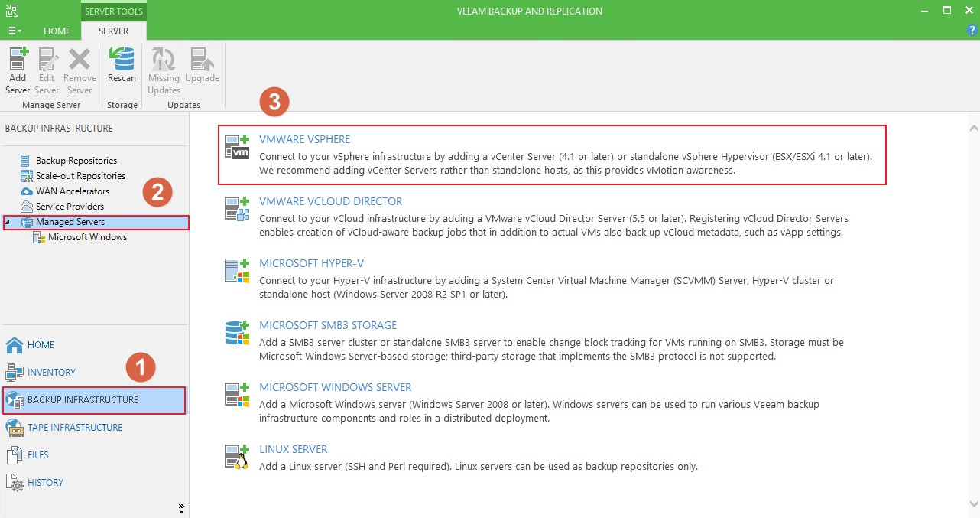Open the help question mark icon
This screenshot has height=518, width=980.
click(972, 31)
